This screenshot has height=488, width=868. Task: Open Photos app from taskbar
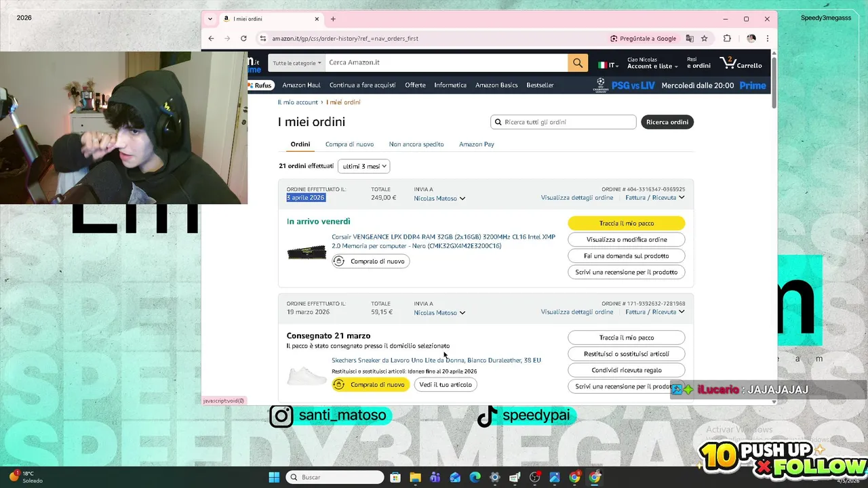coord(555,477)
